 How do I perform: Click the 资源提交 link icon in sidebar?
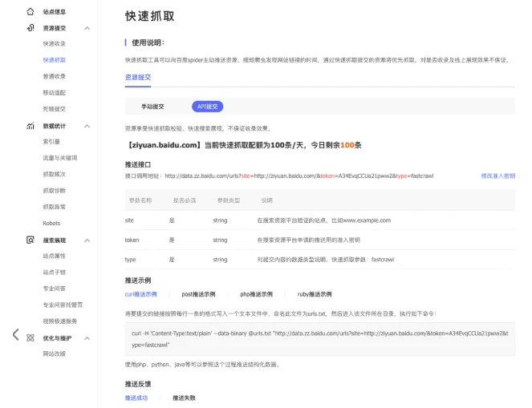click(30, 28)
